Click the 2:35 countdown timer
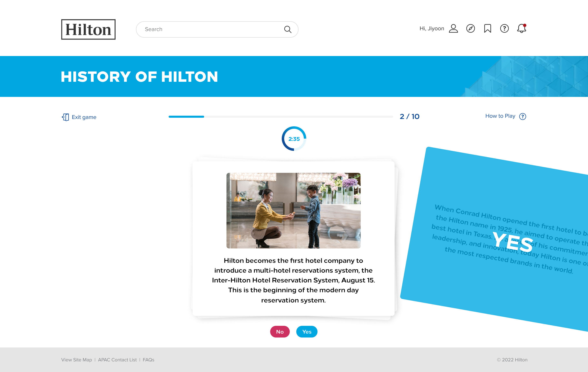This screenshot has width=588, height=372. tap(294, 139)
